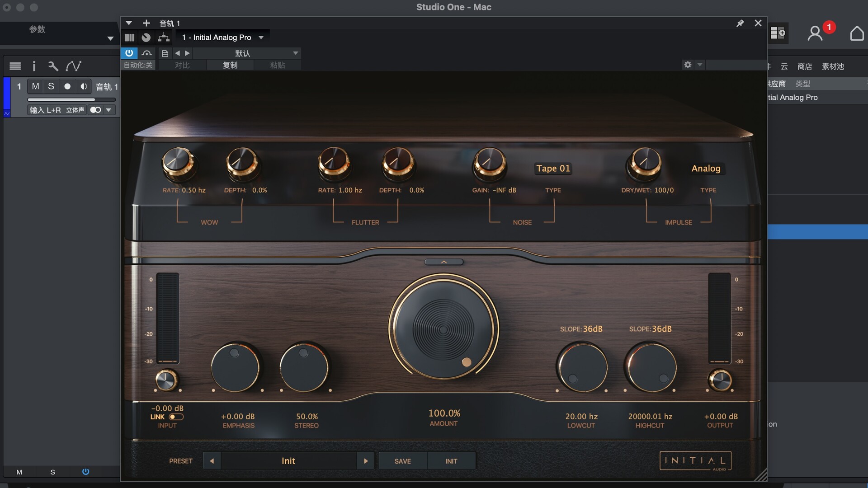Open the sidechain routing icon
The height and width of the screenshot is (488, 868).
pos(146,53)
